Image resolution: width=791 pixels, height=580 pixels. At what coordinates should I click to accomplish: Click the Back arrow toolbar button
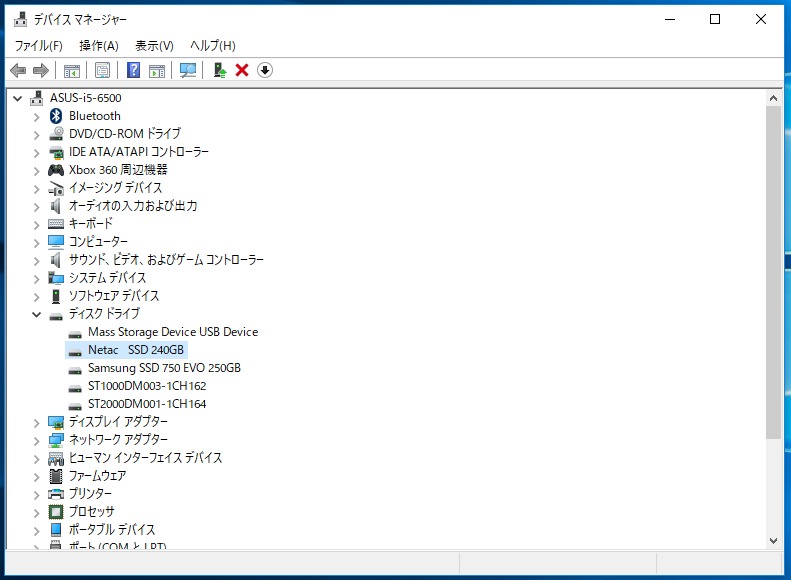(x=18, y=70)
